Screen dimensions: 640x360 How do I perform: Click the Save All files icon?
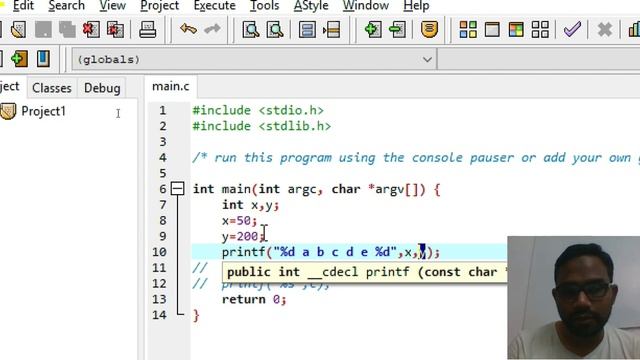tap(67, 29)
